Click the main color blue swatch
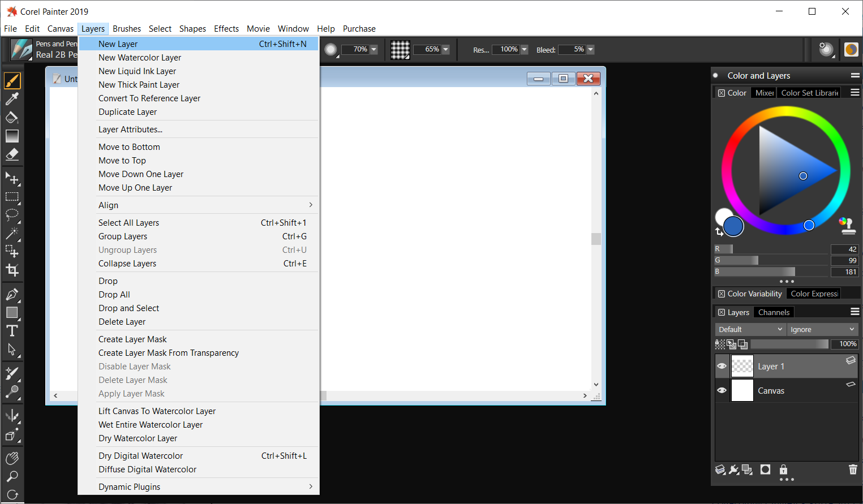 tap(733, 226)
